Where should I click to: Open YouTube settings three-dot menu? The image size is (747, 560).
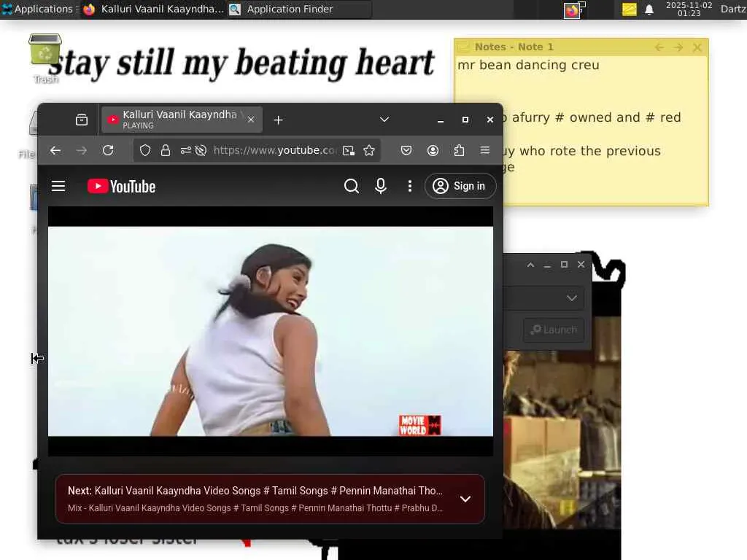coord(410,186)
